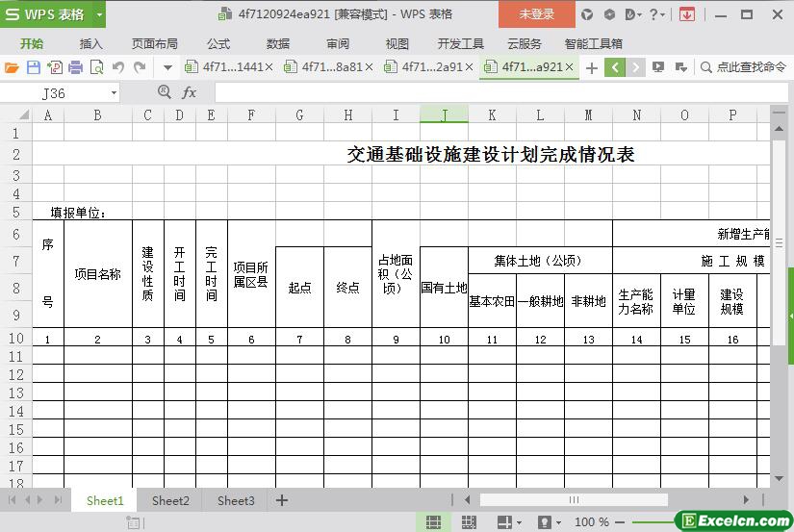This screenshot has width=794, height=532.
Task: Click the skin icon in the title bar
Action: click(587, 14)
